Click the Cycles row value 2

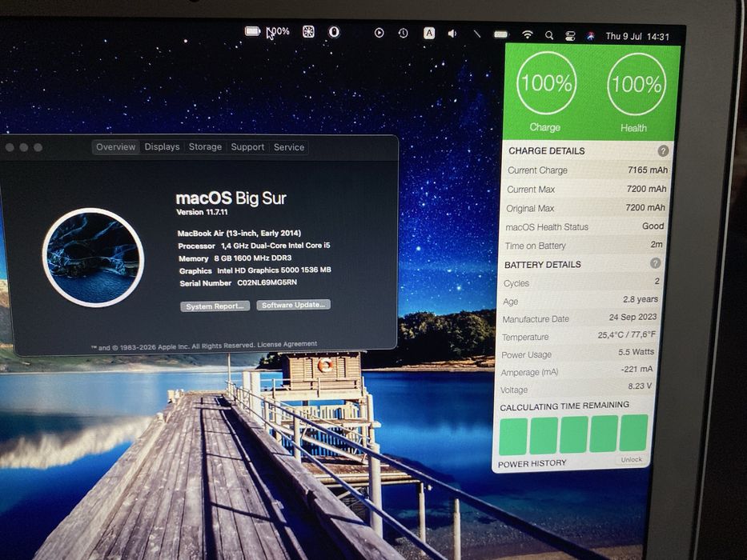click(x=657, y=282)
